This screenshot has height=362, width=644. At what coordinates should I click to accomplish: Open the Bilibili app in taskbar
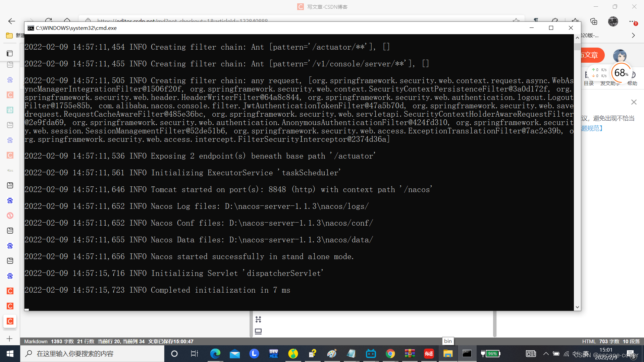click(371, 353)
